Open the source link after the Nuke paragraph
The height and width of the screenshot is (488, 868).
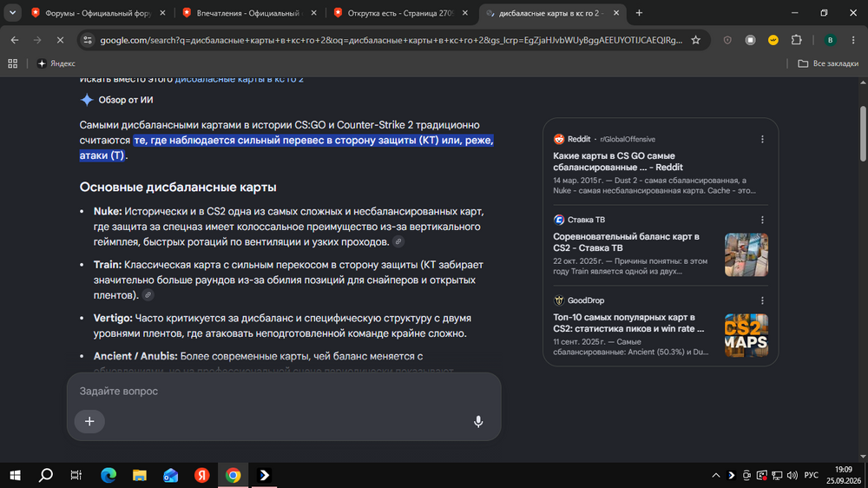[398, 241]
